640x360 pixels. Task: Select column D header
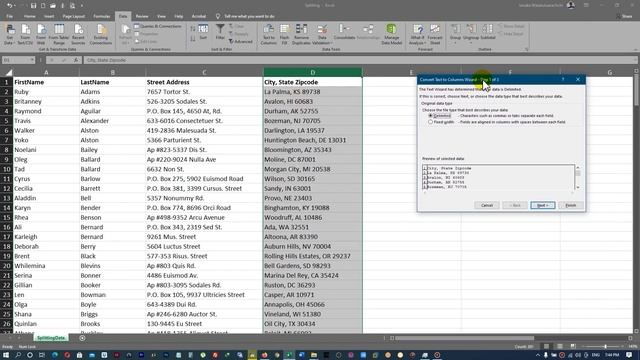tap(313, 72)
